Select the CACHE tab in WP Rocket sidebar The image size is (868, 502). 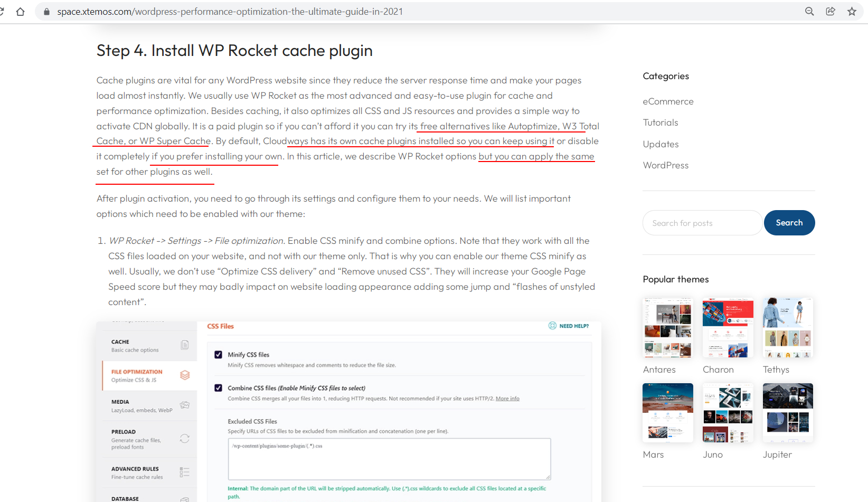point(149,346)
